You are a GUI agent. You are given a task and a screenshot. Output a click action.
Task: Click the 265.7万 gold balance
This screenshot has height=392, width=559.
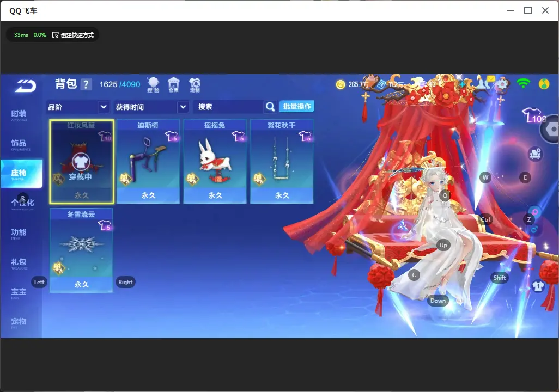point(359,84)
